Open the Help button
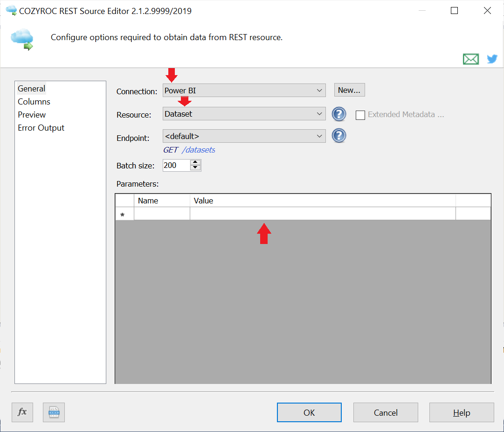The width and height of the screenshot is (504, 432). [x=462, y=412]
